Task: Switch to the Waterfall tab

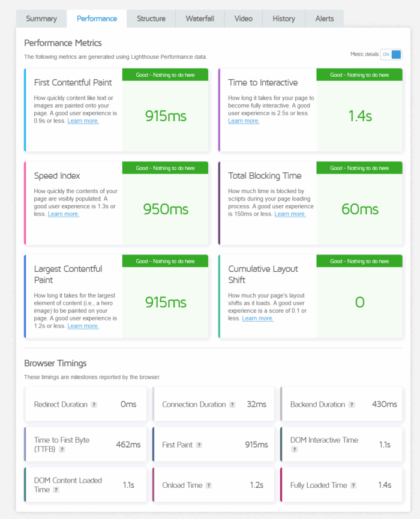Action: point(200,19)
